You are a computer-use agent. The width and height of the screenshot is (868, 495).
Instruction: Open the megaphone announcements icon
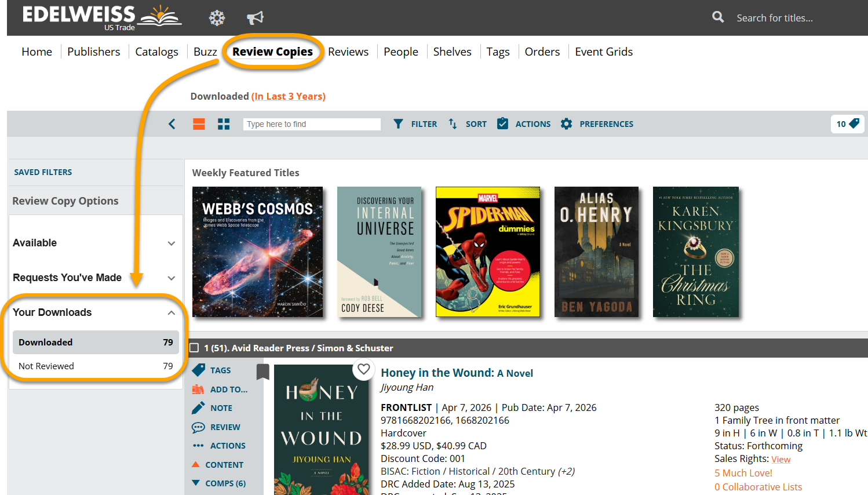click(255, 18)
